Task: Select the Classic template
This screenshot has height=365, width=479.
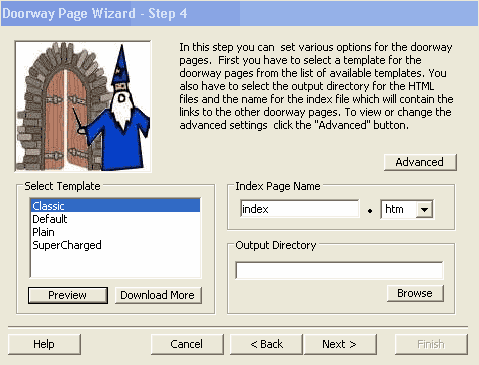Action: pyautogui.click(x=115, y=206)
